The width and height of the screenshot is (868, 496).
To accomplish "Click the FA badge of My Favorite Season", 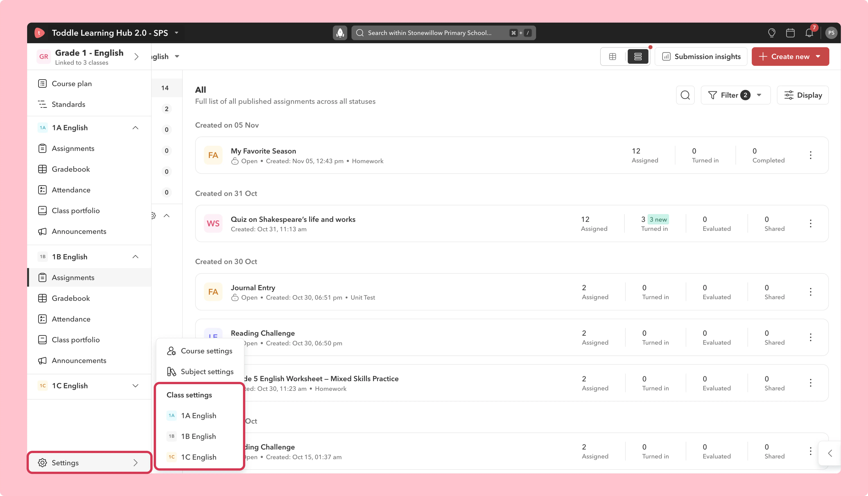I will click(213, 155).
